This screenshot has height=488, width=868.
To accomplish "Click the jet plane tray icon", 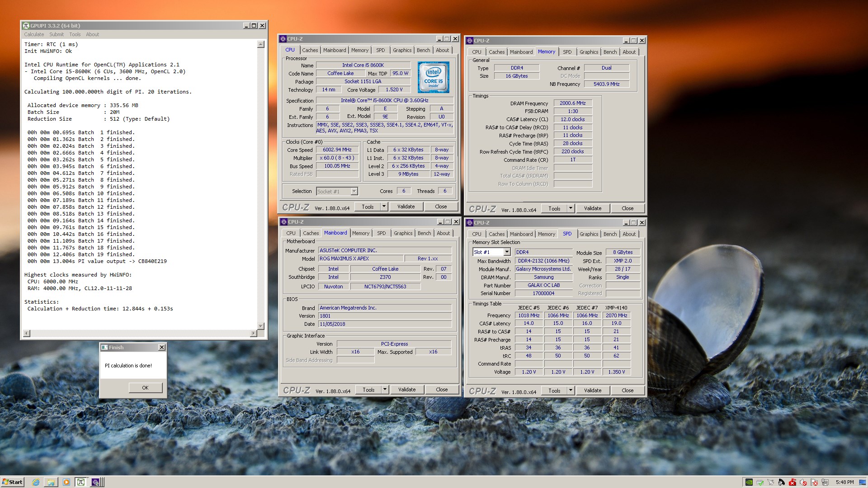I will [771, 482].
